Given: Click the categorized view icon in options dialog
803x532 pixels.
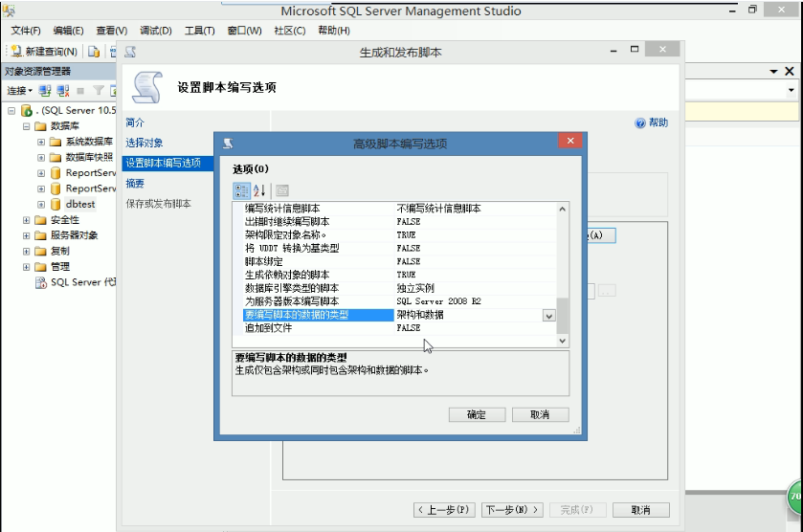Looking at the screenshot, I should tap(242, 190).
